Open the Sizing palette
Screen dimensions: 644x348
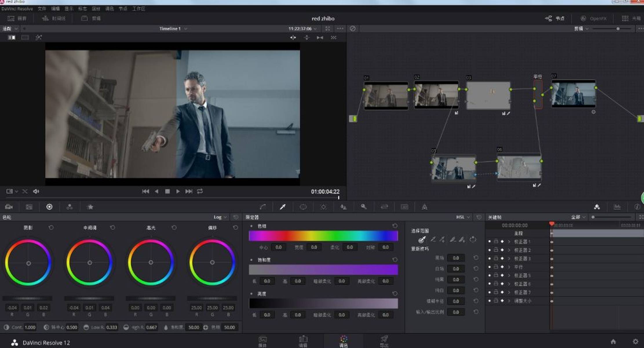(384, 207)
